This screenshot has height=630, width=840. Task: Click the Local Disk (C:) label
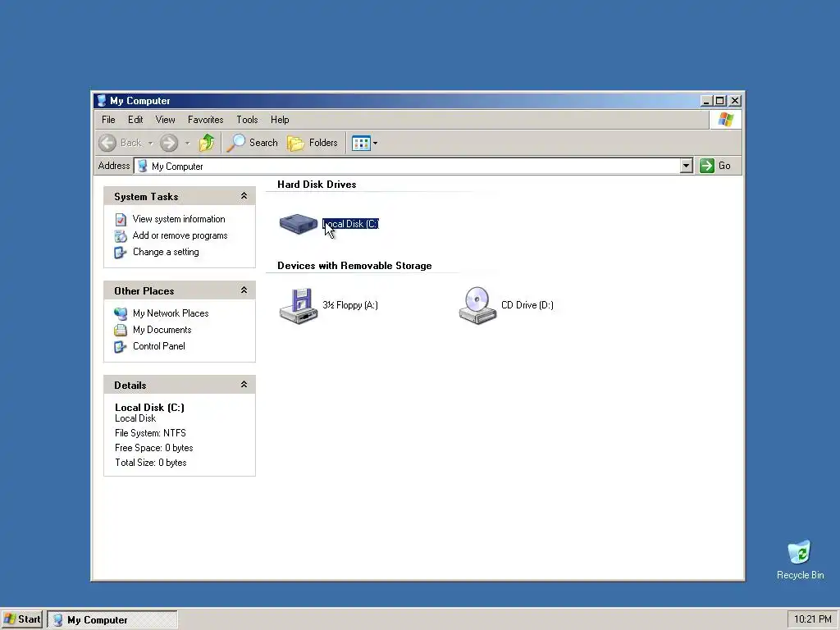point(350,224)
